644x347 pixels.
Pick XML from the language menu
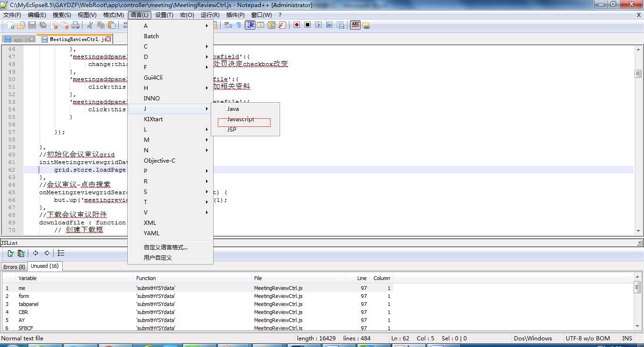click(171, 223)
